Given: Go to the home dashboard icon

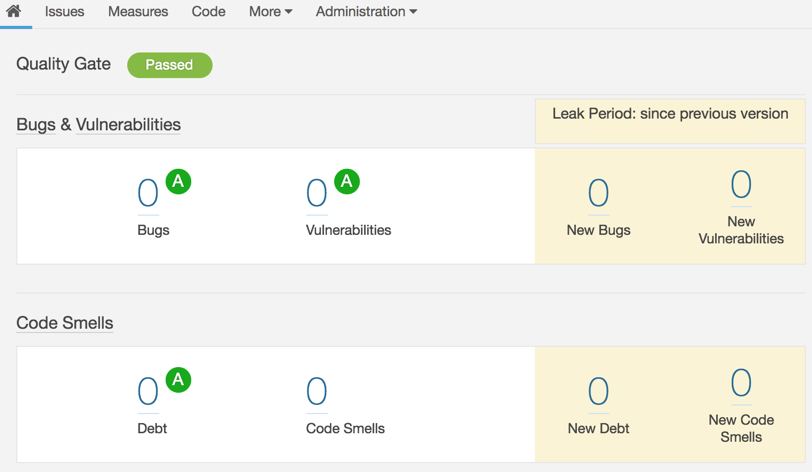Looking at the screenshot, I should [14, 11].
